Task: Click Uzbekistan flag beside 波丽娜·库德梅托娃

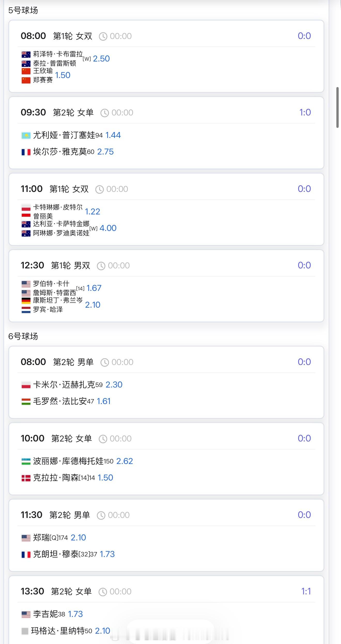Action: point(26,461)
